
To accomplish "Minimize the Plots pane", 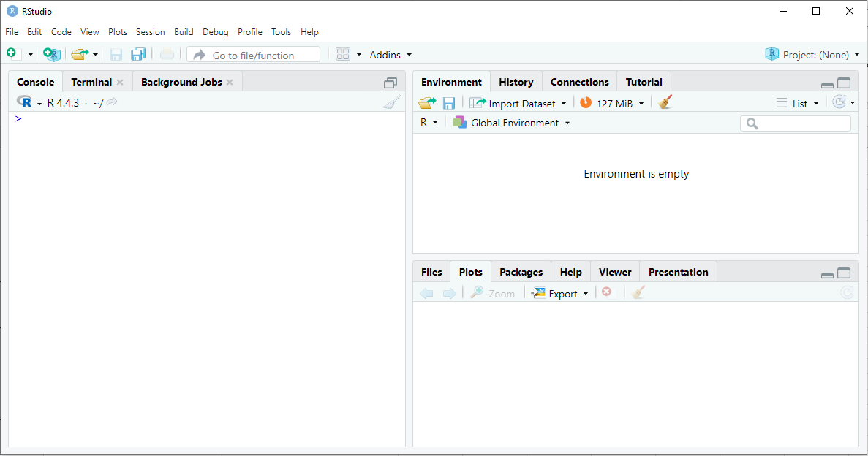I will point(827,275).
